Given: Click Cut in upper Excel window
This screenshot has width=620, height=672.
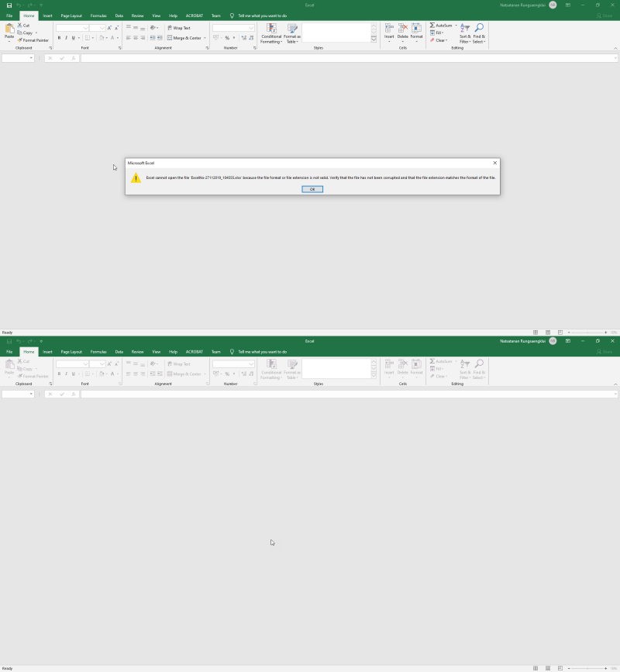Looking at the screenshot, I should tap(23, 26).
